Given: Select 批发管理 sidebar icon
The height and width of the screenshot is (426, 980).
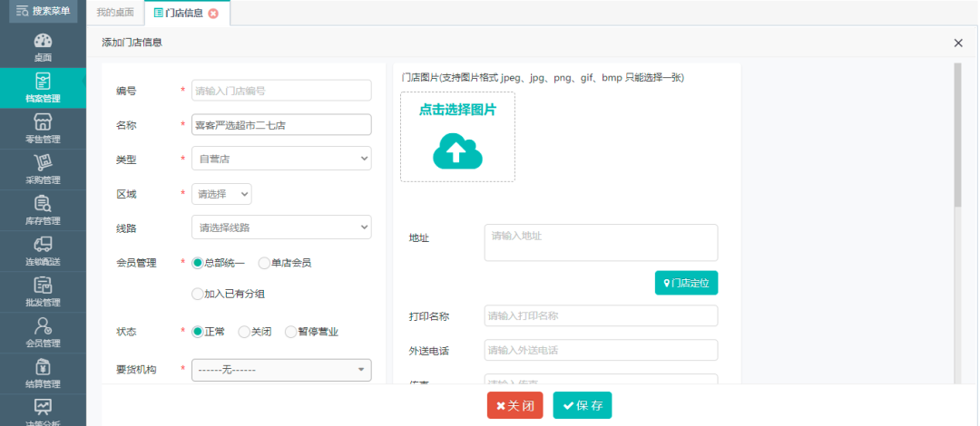Looking at the screenshot, I should coord(43,286).
